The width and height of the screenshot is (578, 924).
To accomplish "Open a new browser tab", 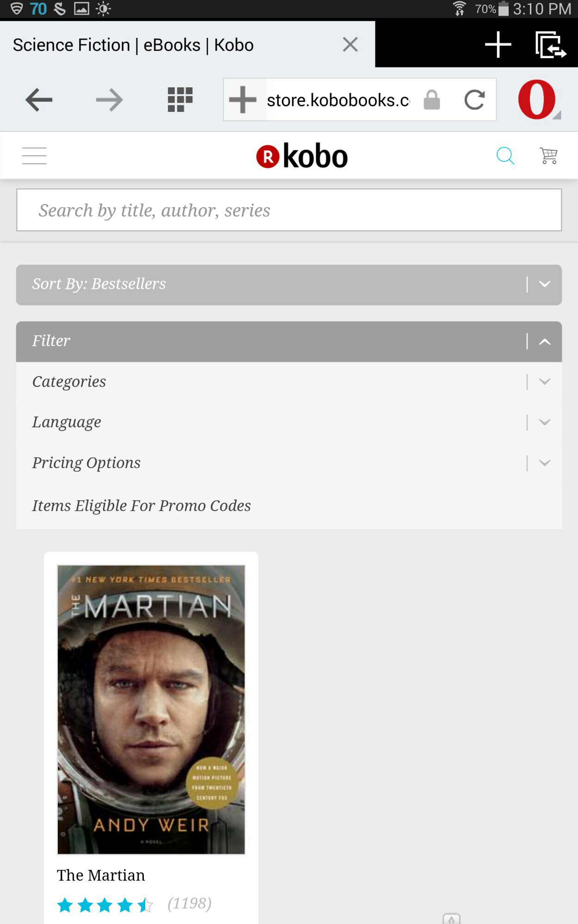I will click(x=498, y=45).
